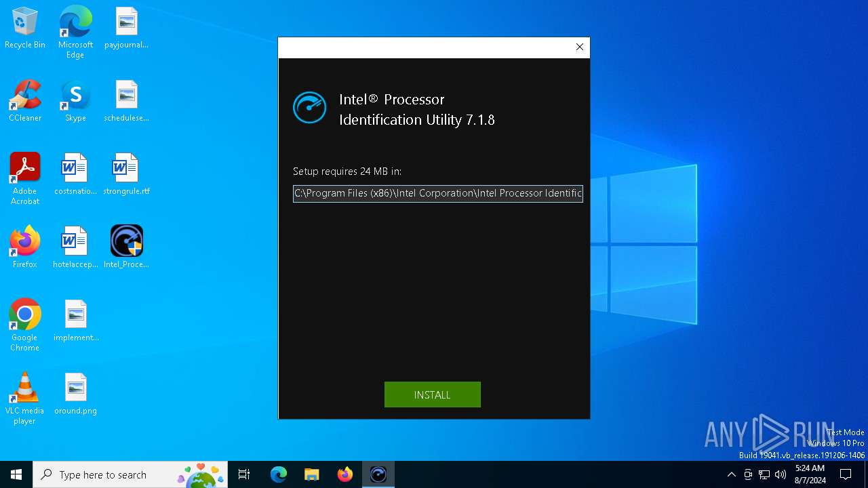This screenshot has height=488, width=868.
Task: Open Task View from taskbar
Action: (x=244, y=474)
